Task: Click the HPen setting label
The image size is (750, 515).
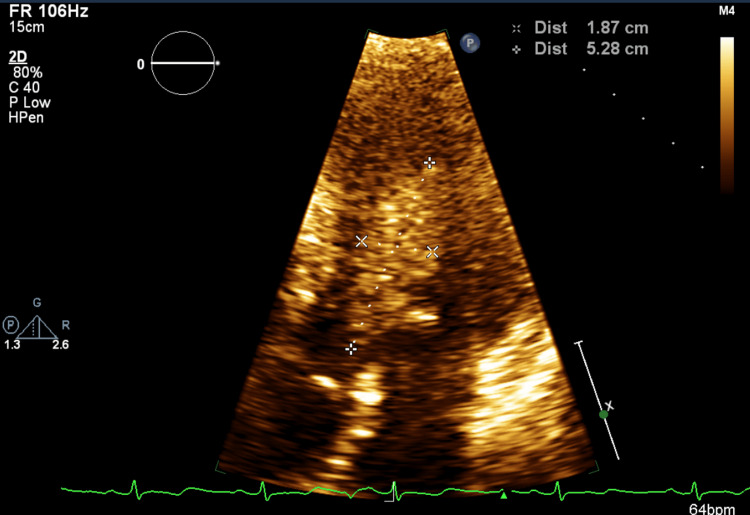Action: point(26,118)
